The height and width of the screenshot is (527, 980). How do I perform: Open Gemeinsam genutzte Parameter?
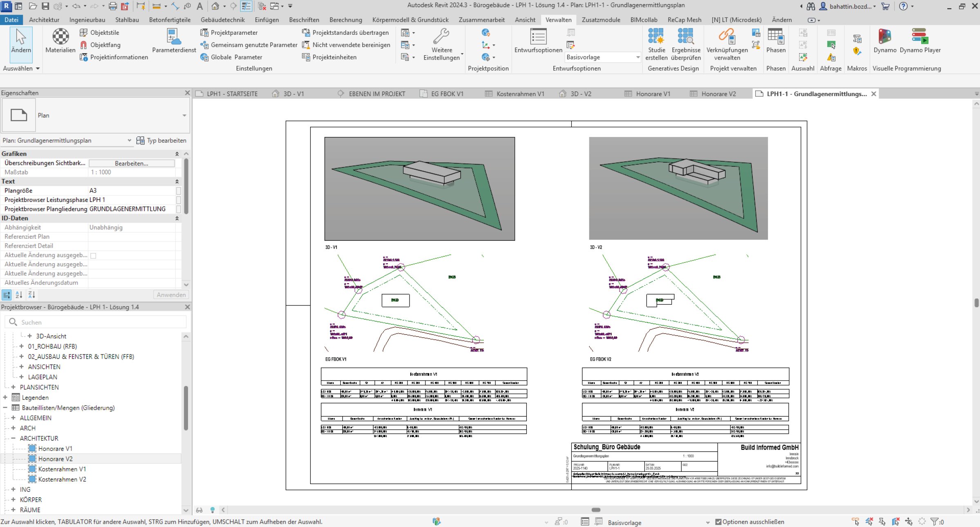(x=248, y=45)
